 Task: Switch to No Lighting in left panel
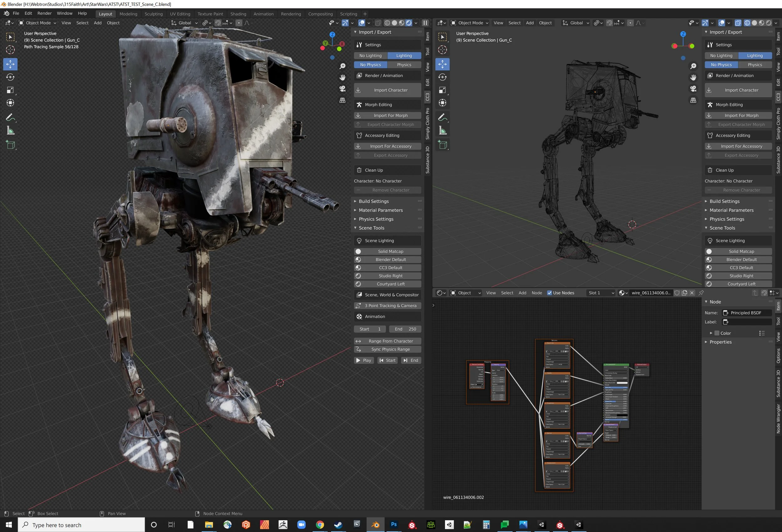coord(370,56)
